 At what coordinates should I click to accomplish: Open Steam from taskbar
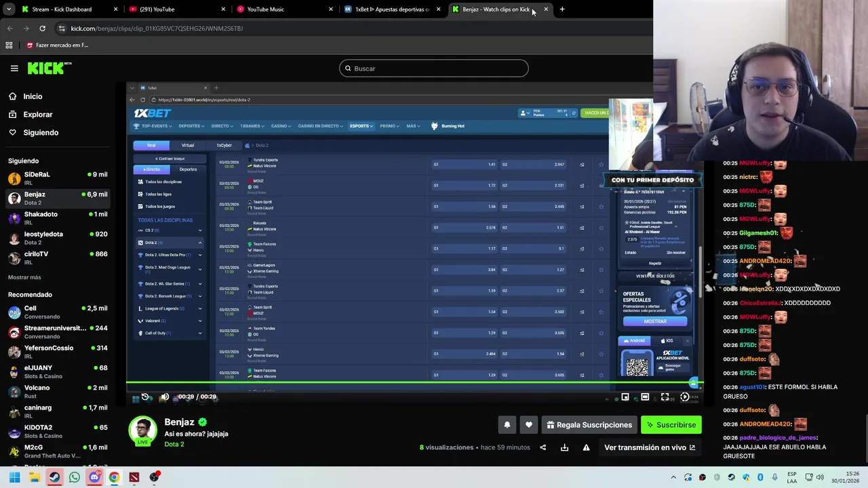[54, 477]
